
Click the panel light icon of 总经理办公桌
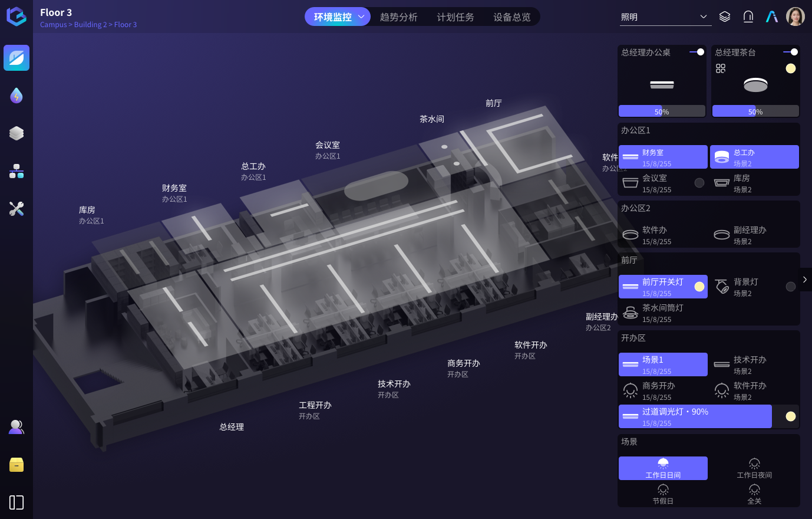(x=662, y=86)
